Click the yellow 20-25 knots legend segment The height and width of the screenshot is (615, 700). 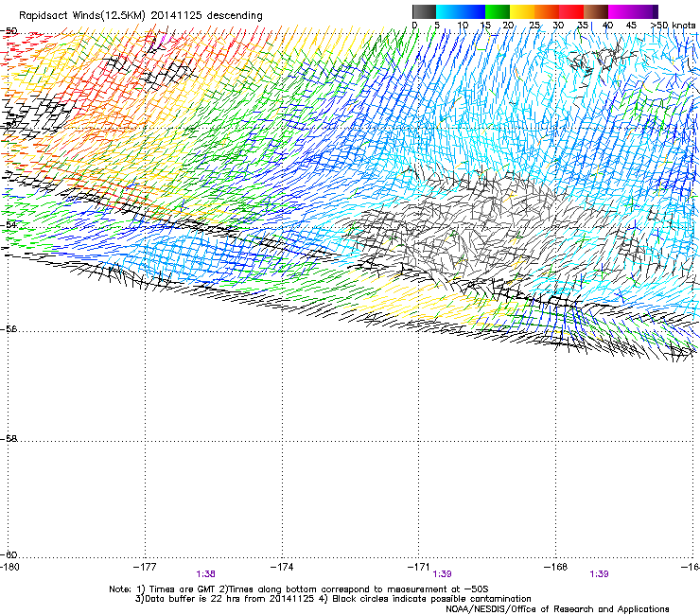(522, 11)
